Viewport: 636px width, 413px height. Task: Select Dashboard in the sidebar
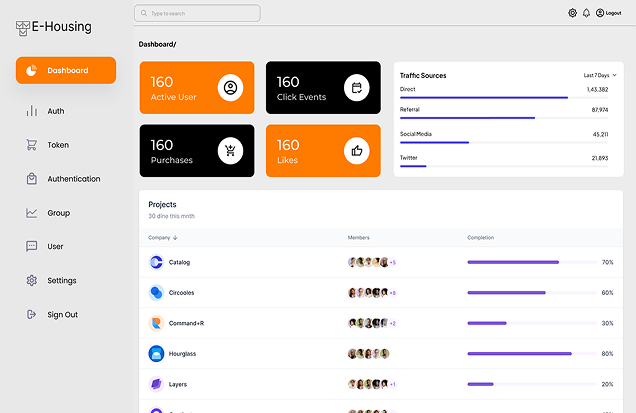[66, 71]
